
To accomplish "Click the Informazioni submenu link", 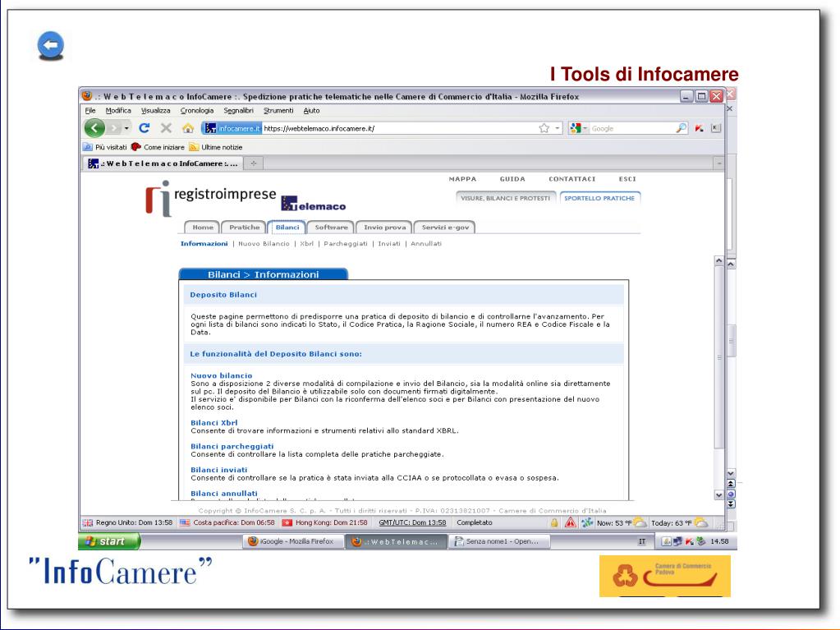I will (x=204, y=244).
